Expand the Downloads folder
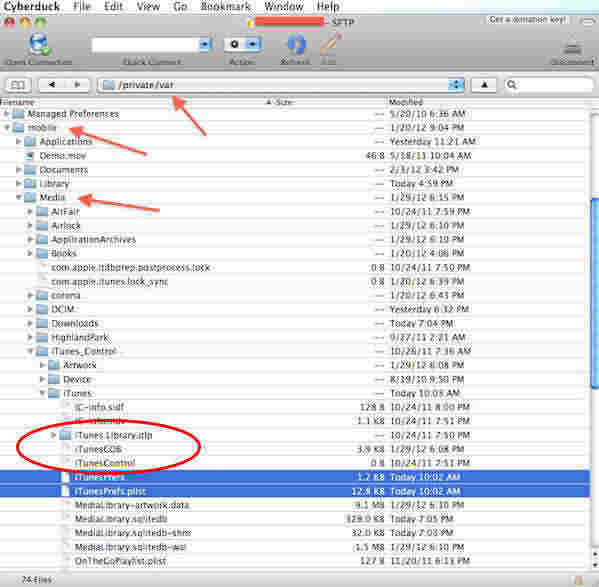 click(30, 323)
